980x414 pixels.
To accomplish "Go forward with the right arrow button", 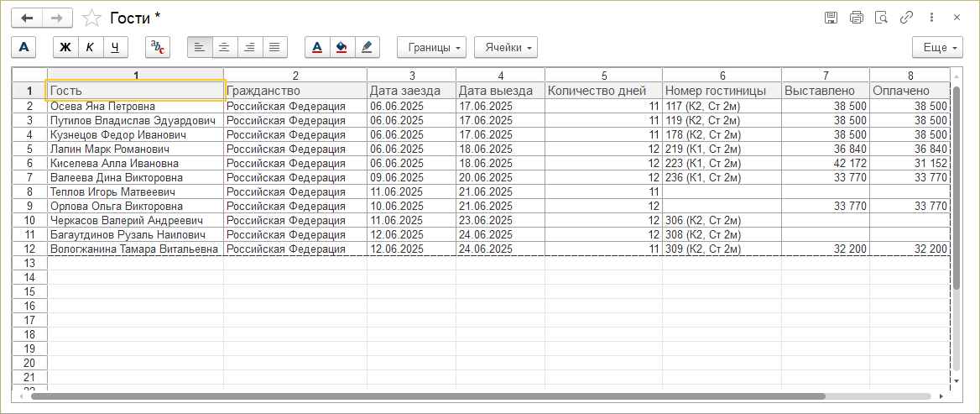I will coord(57,18).
